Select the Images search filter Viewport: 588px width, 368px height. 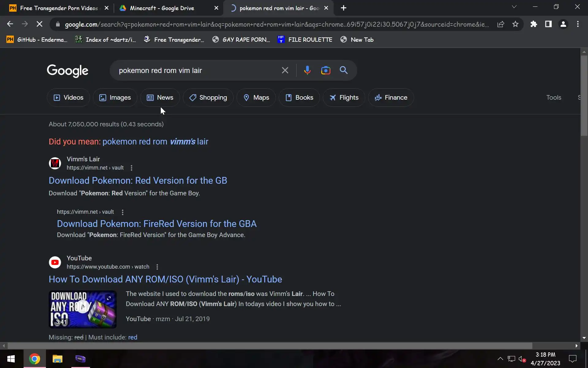(115, 98)
